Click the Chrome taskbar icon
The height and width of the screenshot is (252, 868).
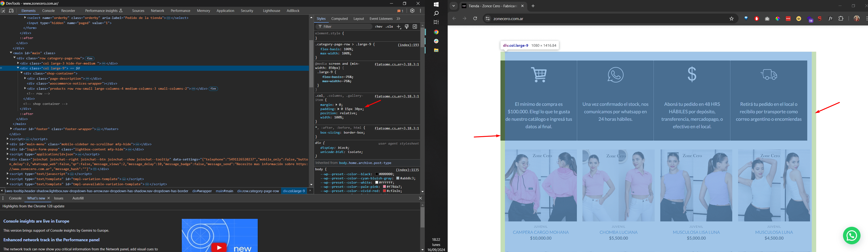click(436, 32)
